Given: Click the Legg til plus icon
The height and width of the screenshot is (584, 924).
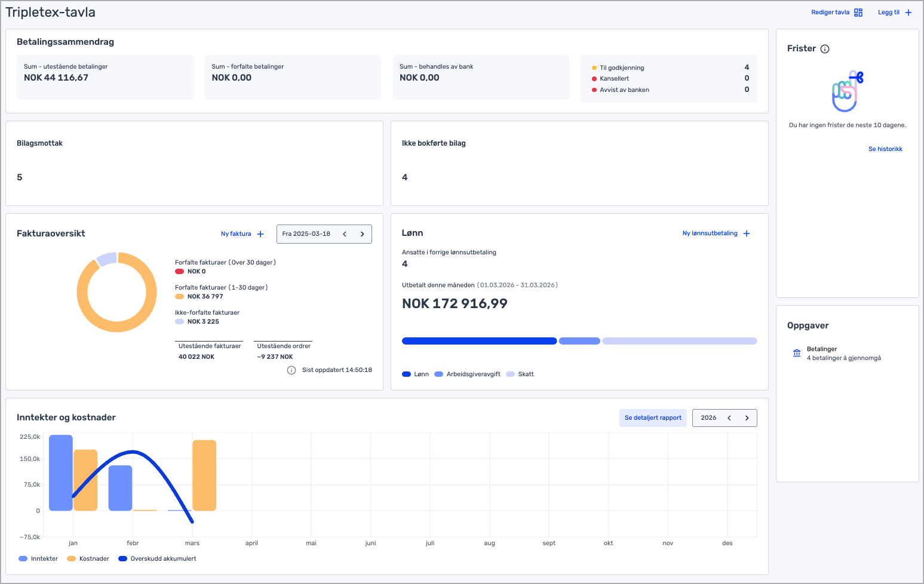Looking at the screenshot, I should click(x=908, y=13).
